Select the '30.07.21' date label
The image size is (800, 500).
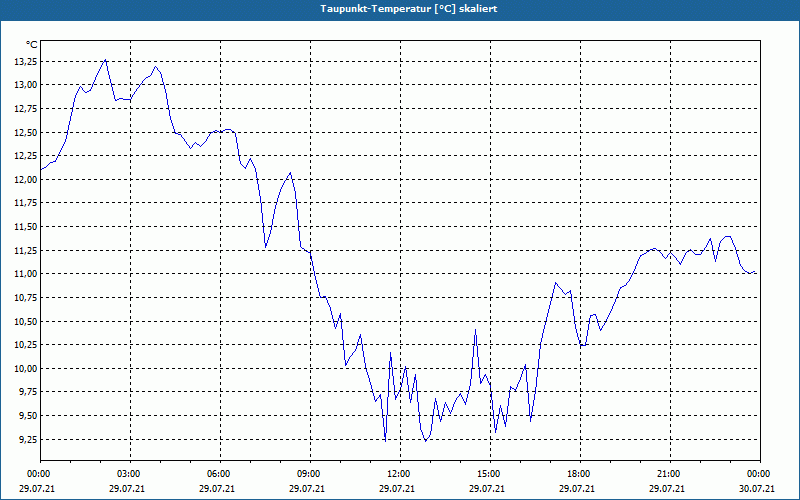pyautogui.click(x=758, y=489)
